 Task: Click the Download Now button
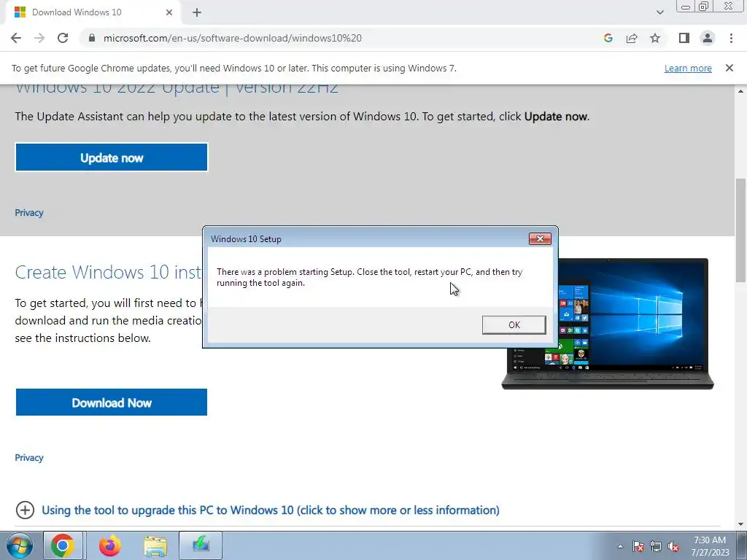click(112, 402)
